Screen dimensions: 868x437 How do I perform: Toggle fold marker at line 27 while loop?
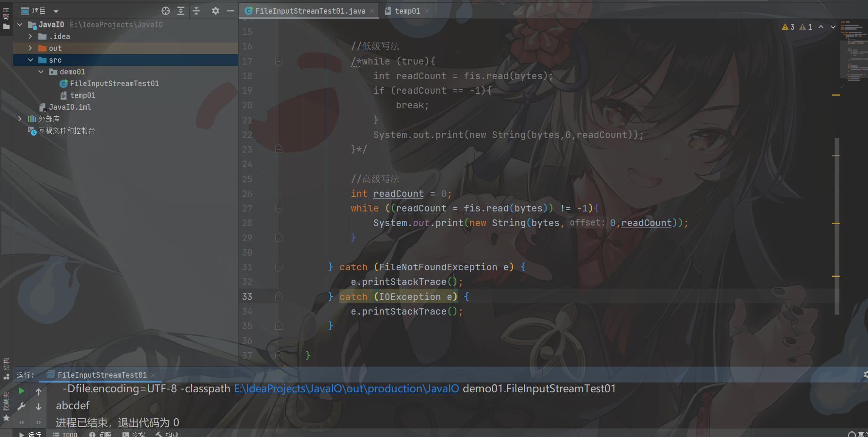[279, 208]
